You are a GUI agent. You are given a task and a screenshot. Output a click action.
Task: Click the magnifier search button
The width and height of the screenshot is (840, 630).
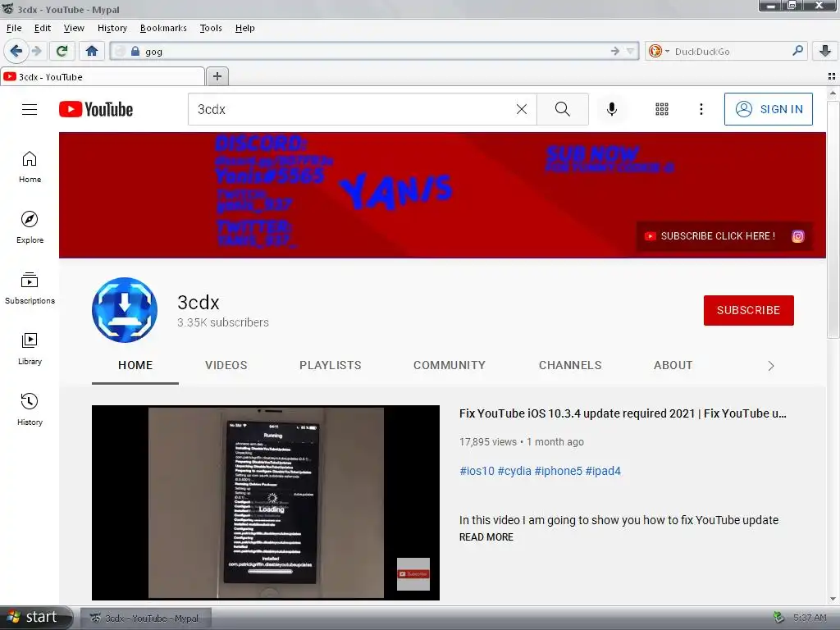(563, 109)
